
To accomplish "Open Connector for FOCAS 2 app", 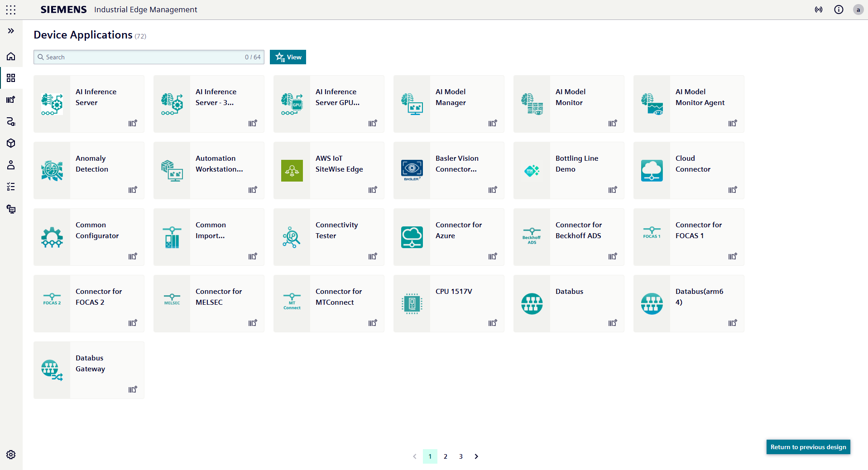I will (89, 303).
